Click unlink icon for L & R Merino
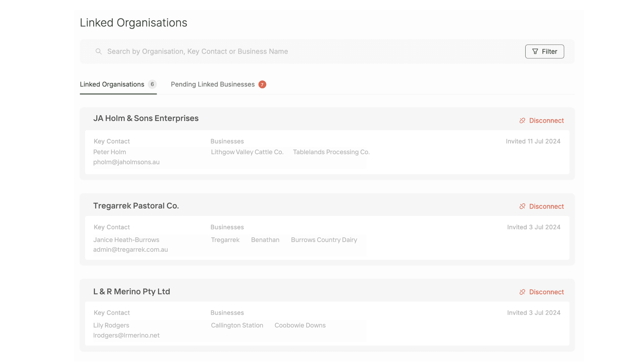The image size is (644, 362). click(522, 292)
